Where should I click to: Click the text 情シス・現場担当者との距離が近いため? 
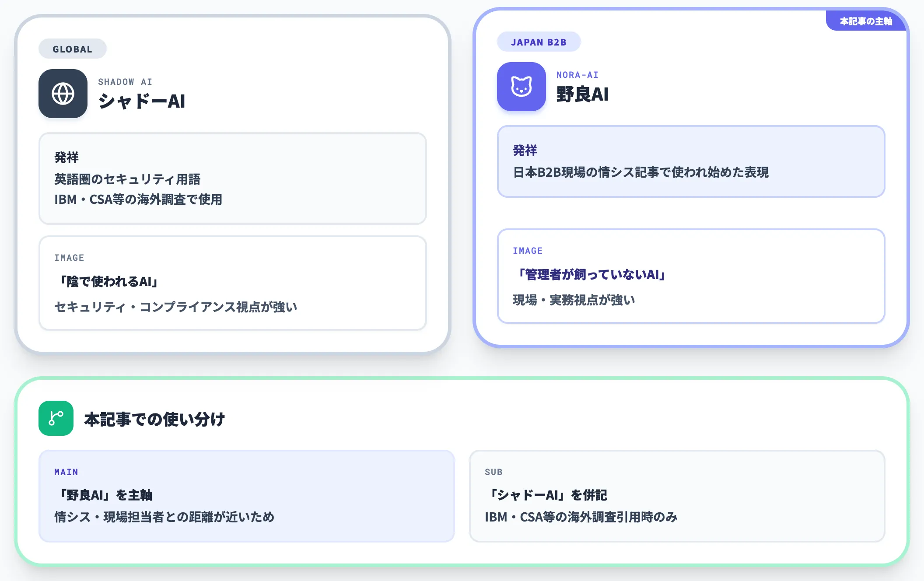[164, 517]
